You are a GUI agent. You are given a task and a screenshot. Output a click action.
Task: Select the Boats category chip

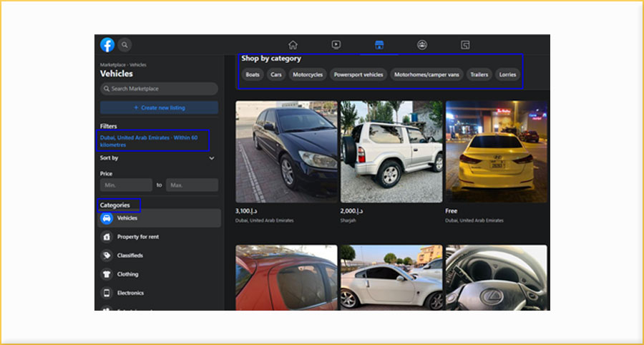pos(253,74)
